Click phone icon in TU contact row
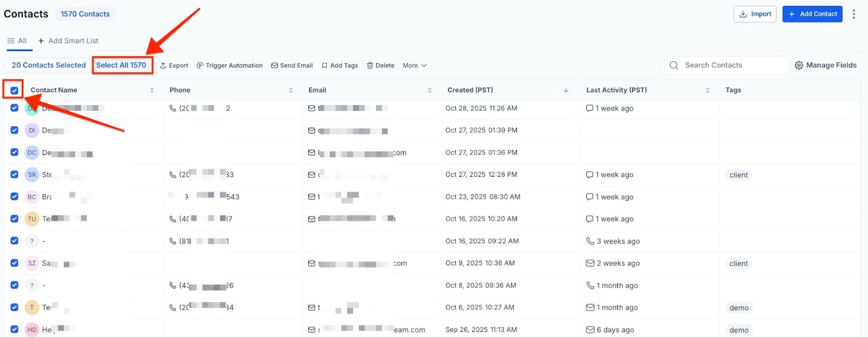 173,219
